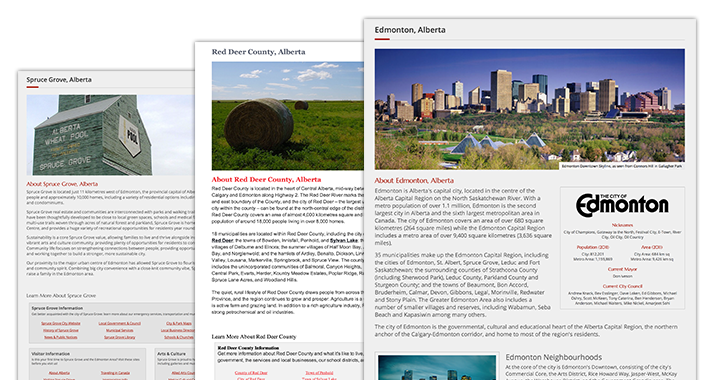Open the Edmonton downtown skyline photo
The image size is (712, 380).
tap(529, 109)
